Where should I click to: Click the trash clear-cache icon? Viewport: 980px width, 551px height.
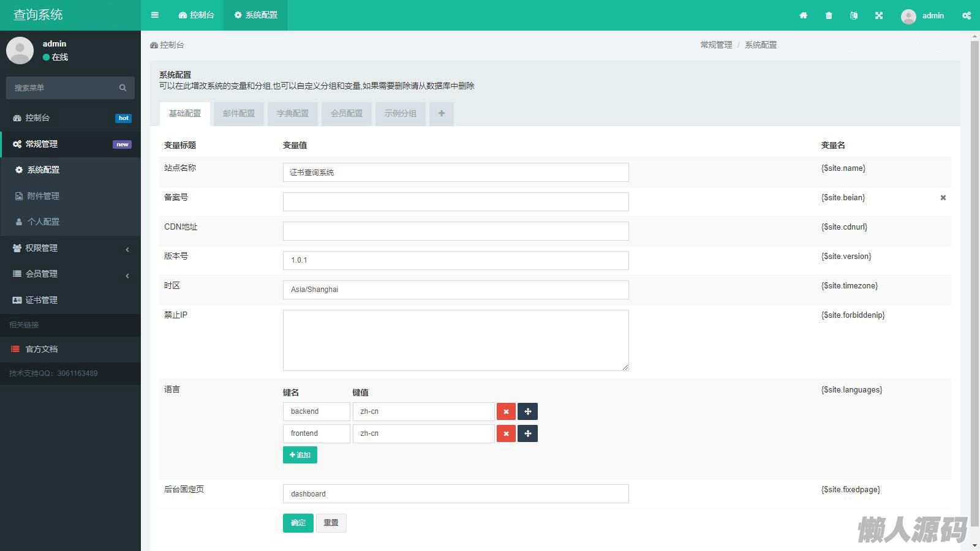coord(829,15)
